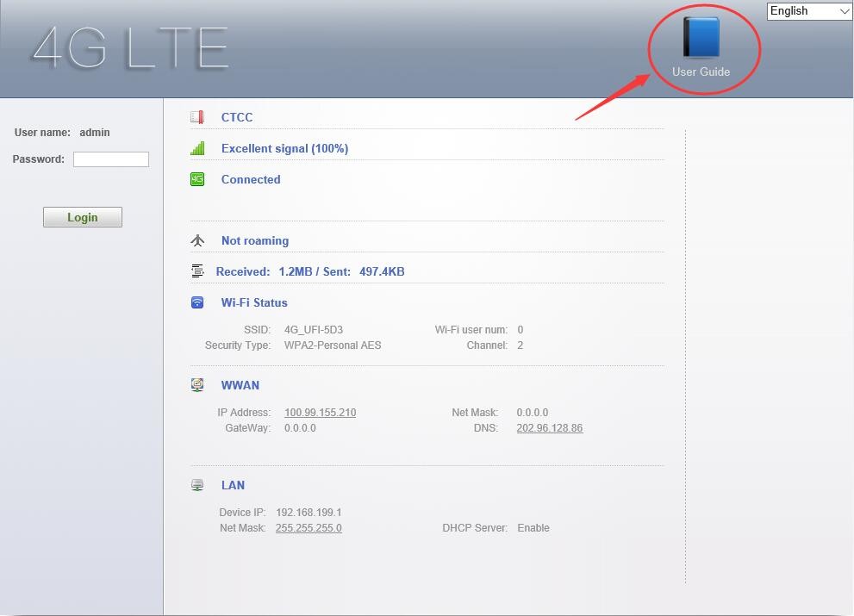The height and width of the screenshot is (616, 854).
Task: Focus the Password input field
Action: pyautogui.click(x=111, y=159)
